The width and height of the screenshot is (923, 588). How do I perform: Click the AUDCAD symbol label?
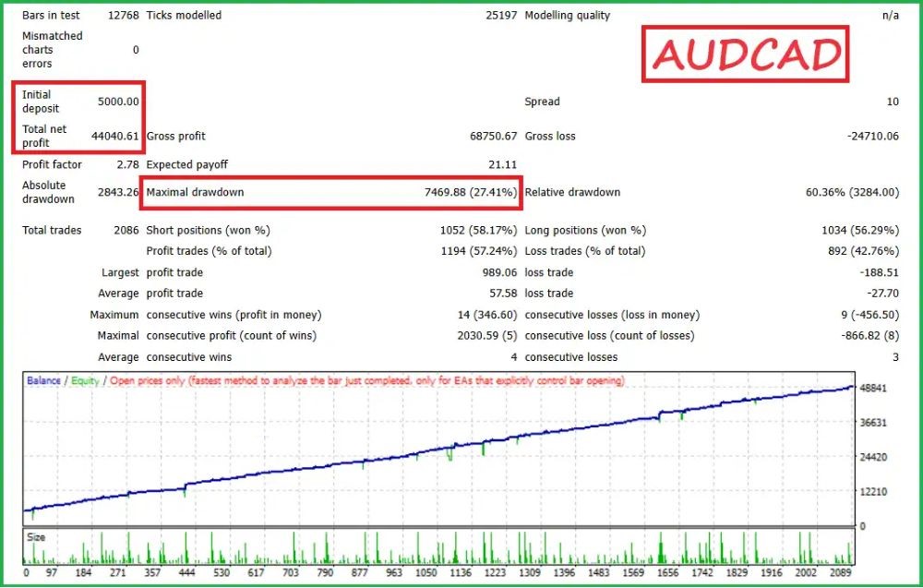(746, 54)
